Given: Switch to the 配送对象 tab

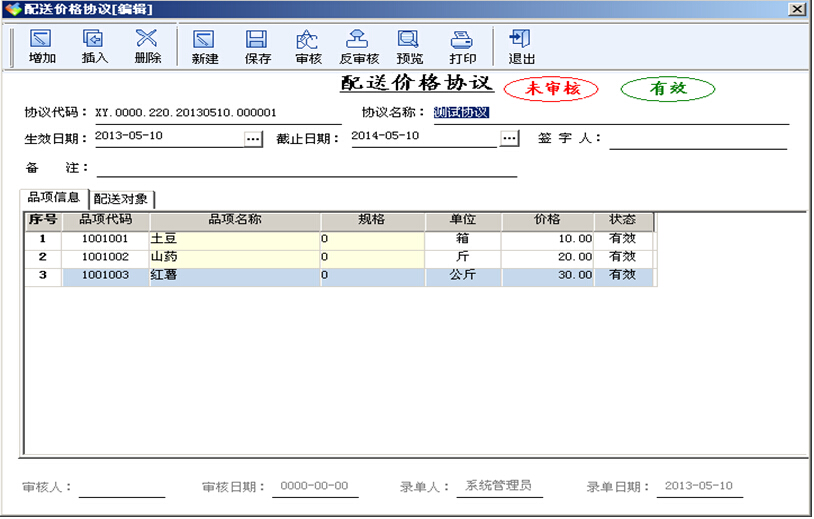Looking at the screenshot, I should [123, 199].
